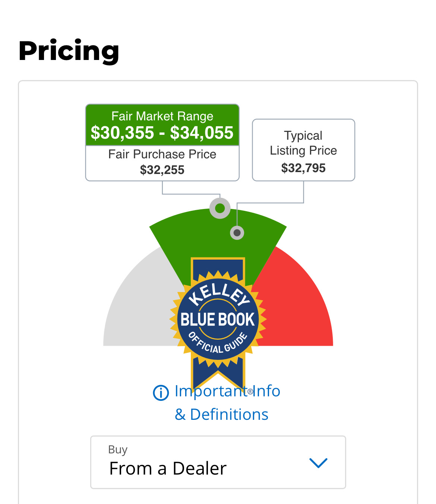Open the Important Info link

coord(227,391)
